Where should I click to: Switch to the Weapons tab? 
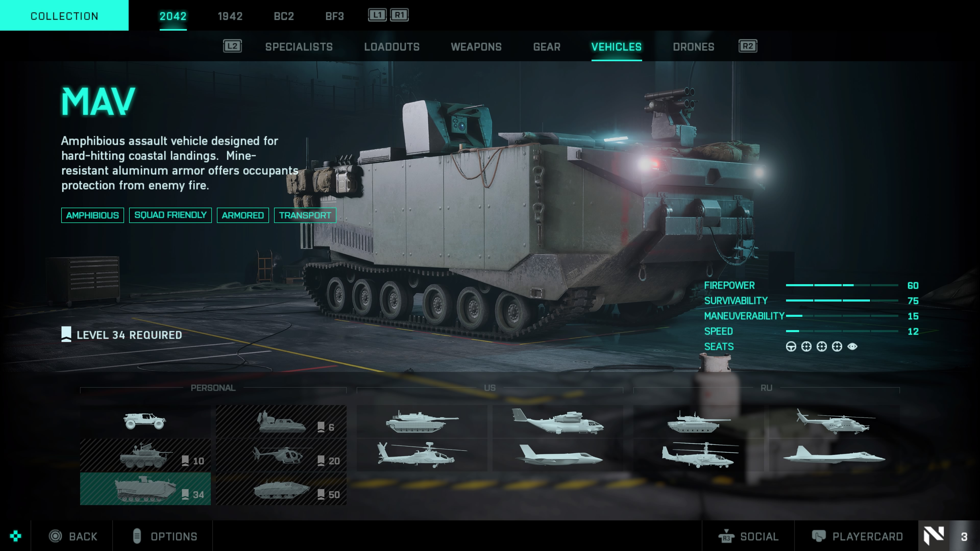click(x=476, y=47)
